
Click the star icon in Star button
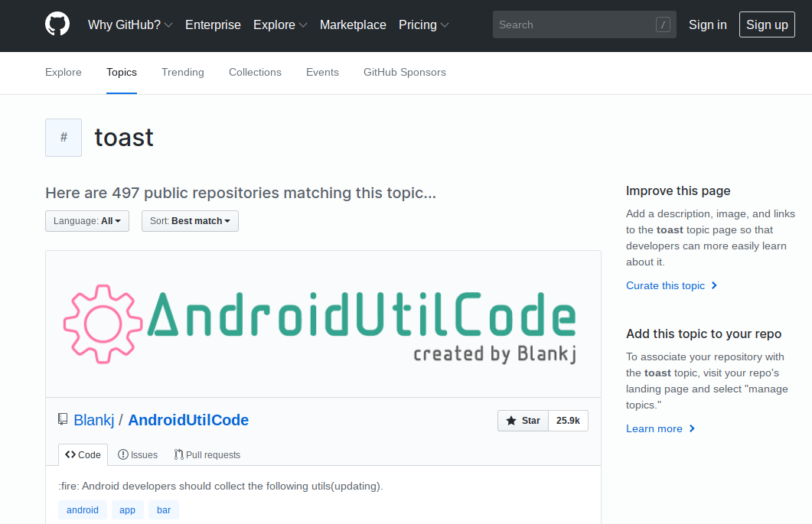click(x=511, y=421)
